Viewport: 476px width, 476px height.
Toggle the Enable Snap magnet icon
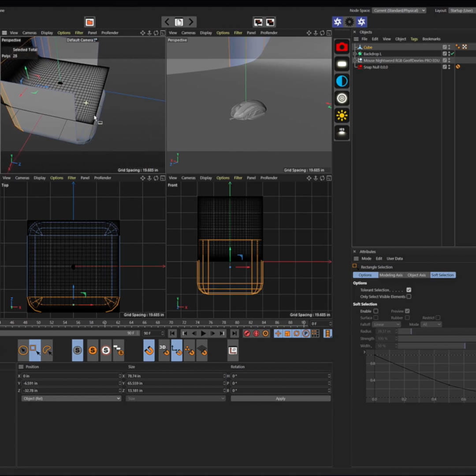(149, 350)
